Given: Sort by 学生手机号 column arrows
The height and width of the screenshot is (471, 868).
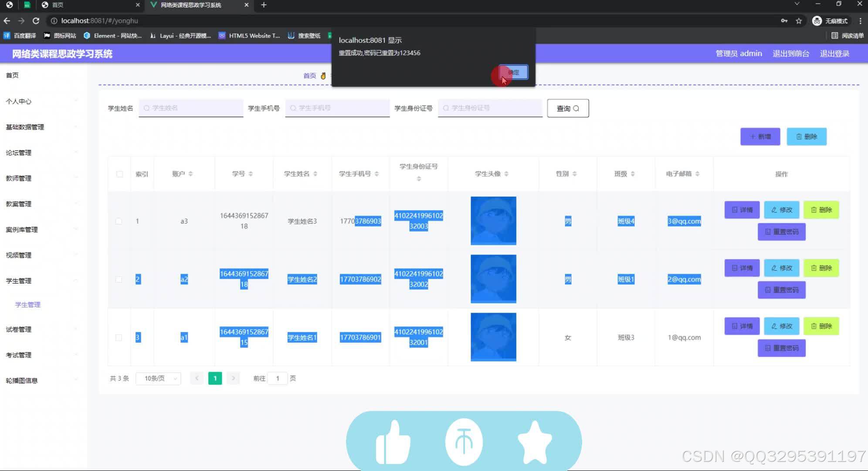Looking at the screenshot, I should [376, 174].
